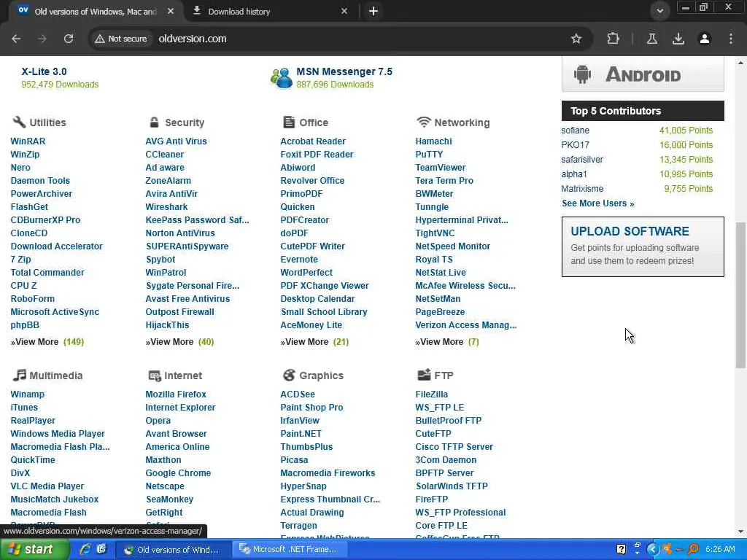Viewport: 747px width, 560px height.
Task: Click the scrollbar down arrow
Action: click(x=740, y=532)
